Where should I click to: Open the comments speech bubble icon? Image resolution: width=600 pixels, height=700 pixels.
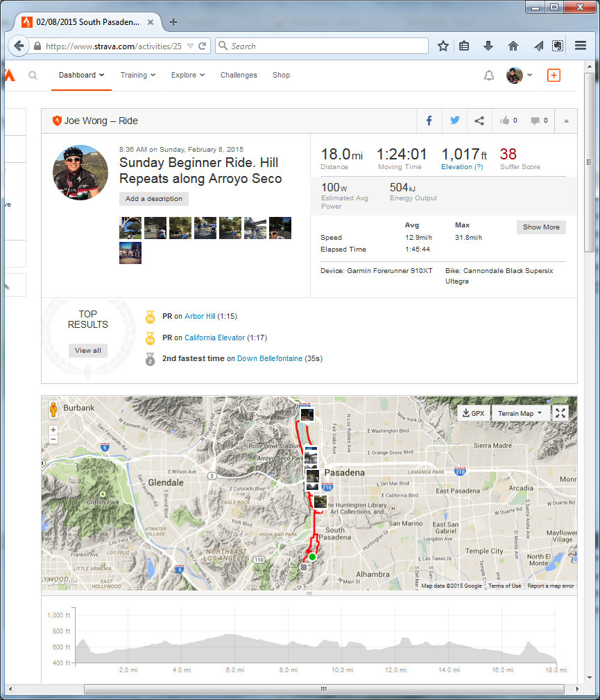pos(535,121)
